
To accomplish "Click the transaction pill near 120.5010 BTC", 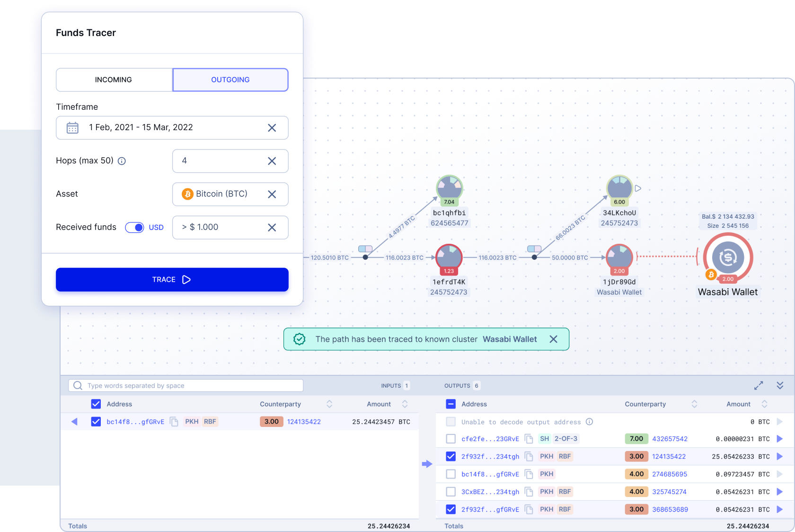I will click(x=365, y=249).
